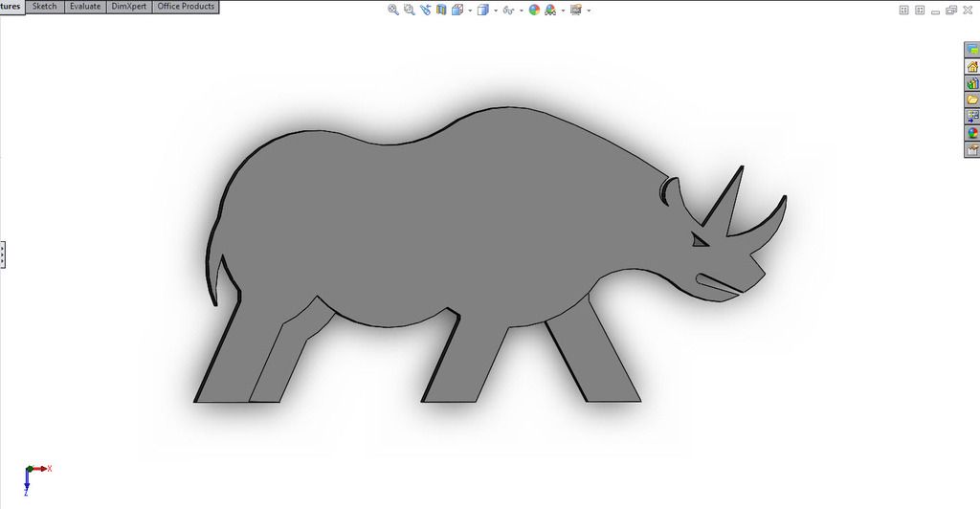Switch to the DimXpert tab
Image resolution: width=980 pixels, height=509 pixels.
point(129,7)
